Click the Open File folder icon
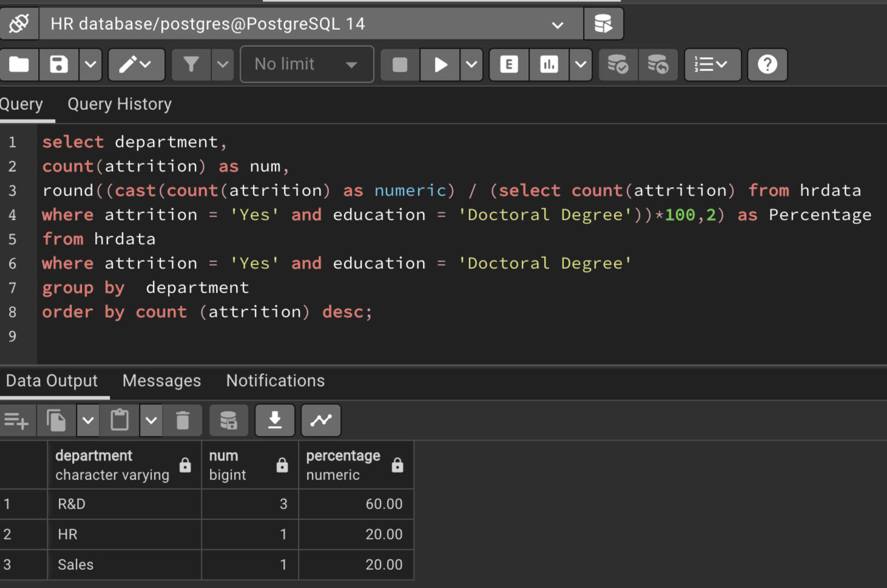Image resolution: width=887 pixels, height=588 pixels. pyautogui.click(x=19, y=64)
